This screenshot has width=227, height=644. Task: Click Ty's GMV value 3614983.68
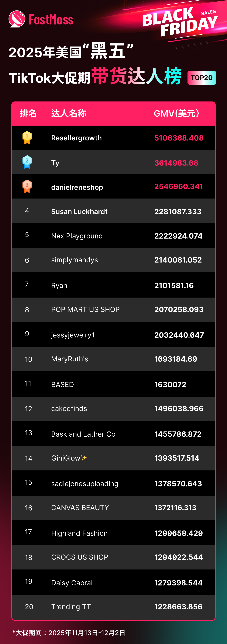(x=176, y=163)
